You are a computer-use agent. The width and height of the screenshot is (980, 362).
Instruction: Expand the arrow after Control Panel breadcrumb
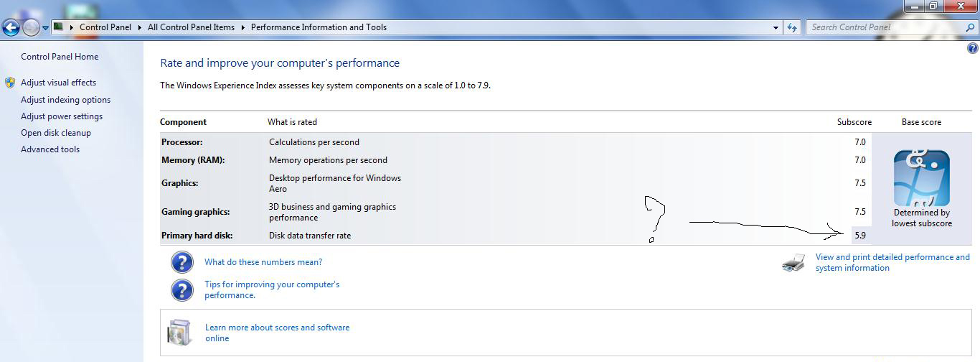point(140,27)
